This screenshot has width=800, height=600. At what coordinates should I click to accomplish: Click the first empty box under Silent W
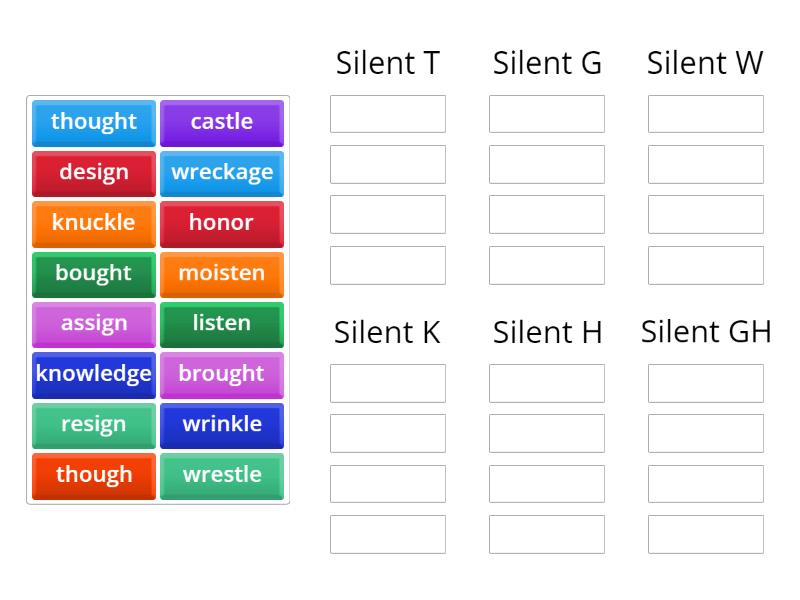(705, 113)
